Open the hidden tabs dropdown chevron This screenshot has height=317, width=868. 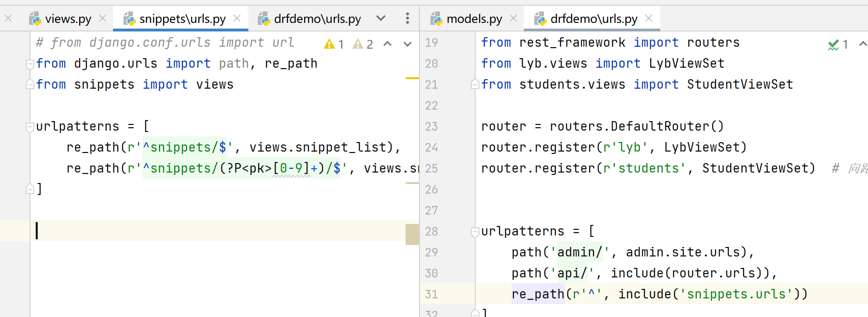click(x=380, y=19)
